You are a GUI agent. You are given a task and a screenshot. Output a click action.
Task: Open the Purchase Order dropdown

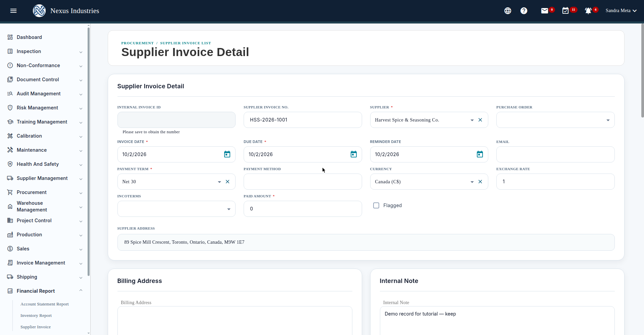(x=555, y=120)
